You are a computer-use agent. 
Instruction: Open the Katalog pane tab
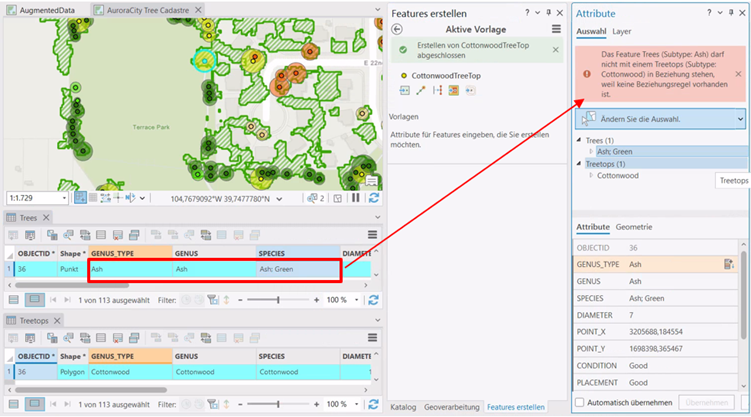[x=403, y=407]
